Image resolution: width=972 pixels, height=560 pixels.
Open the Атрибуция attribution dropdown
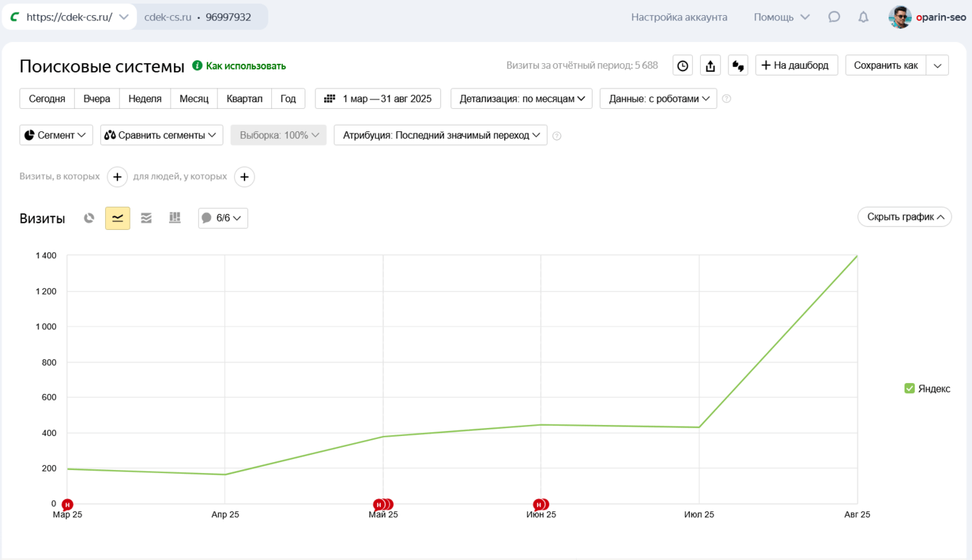pos(440,135)
